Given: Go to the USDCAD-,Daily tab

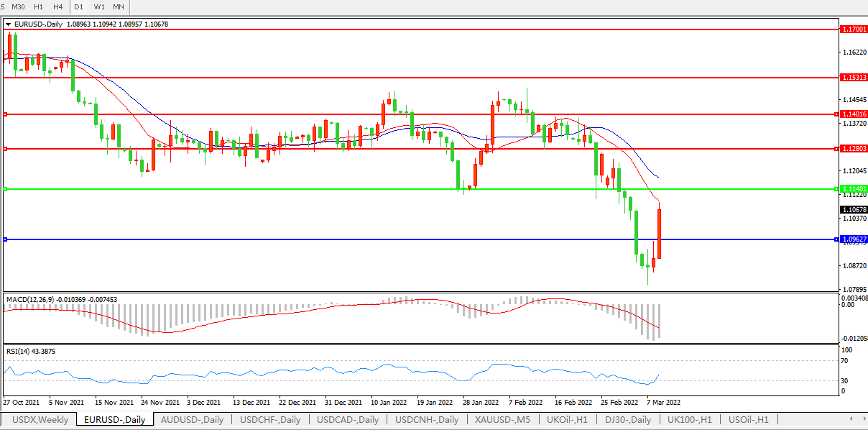Looking at the screenshot, I should [348, 419].
